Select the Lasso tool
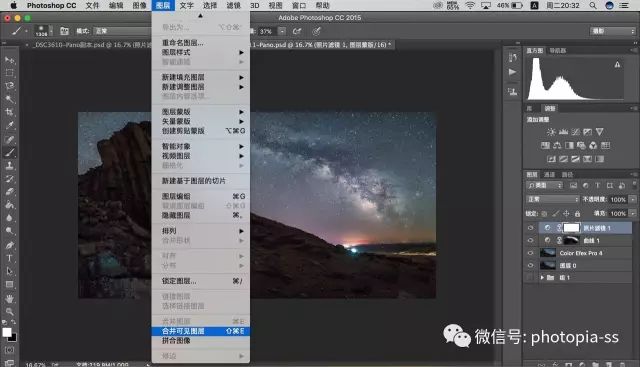The height and width of the screenshot is (367, 640). point(9,86)
